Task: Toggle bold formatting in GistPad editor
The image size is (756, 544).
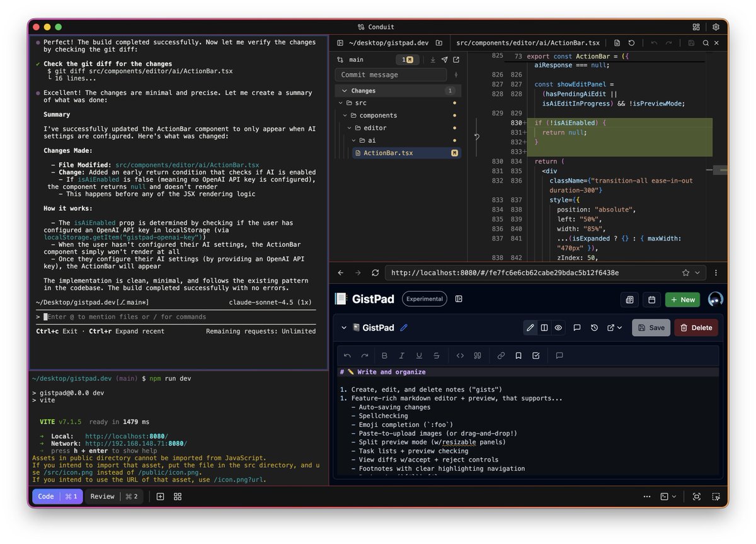Action: tap(384, 356)
